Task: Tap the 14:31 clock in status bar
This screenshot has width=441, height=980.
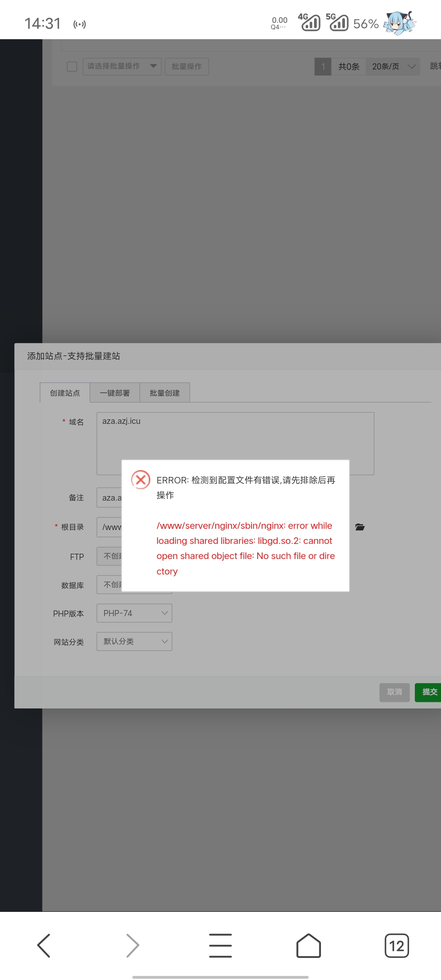Action: (42, 24)
